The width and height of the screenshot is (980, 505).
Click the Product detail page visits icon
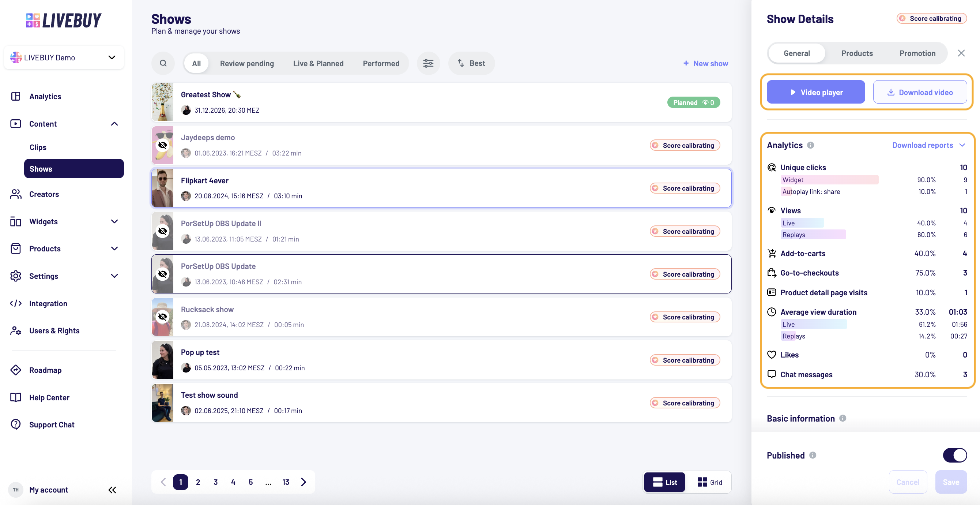click(772, 292)
